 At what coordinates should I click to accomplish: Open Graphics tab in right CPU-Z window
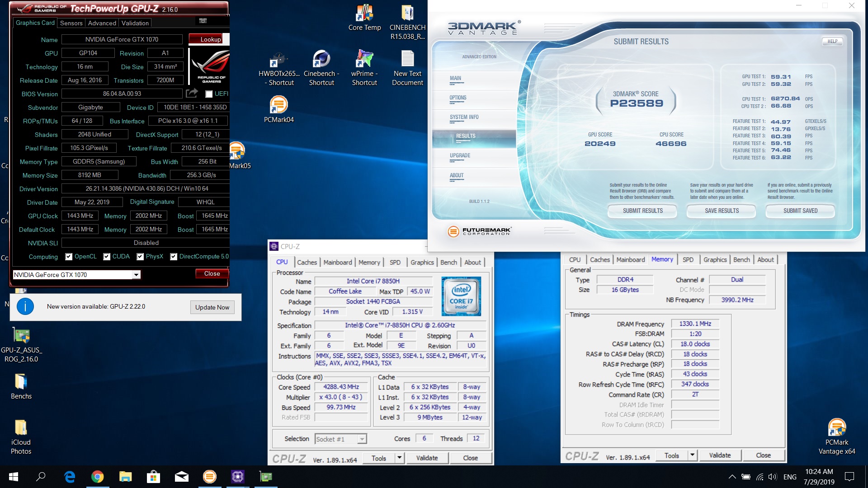(x=715, y=259)
